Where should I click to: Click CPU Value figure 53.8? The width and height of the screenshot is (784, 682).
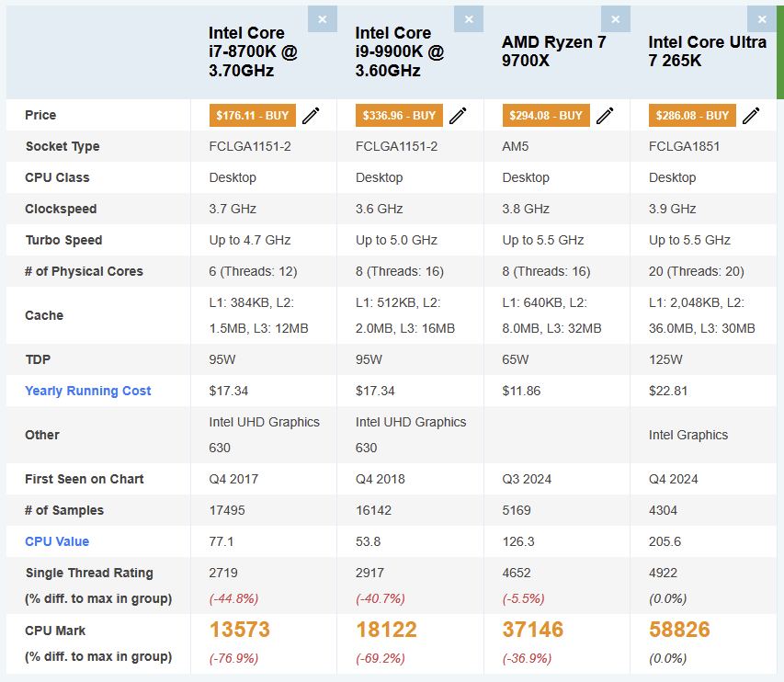click(x=368, y=541)
